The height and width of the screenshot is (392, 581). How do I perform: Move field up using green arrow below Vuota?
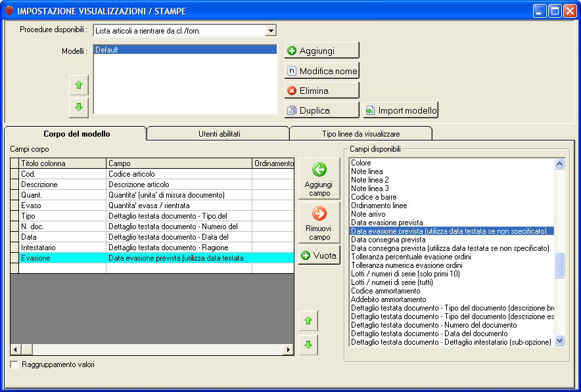coord(308,320)
